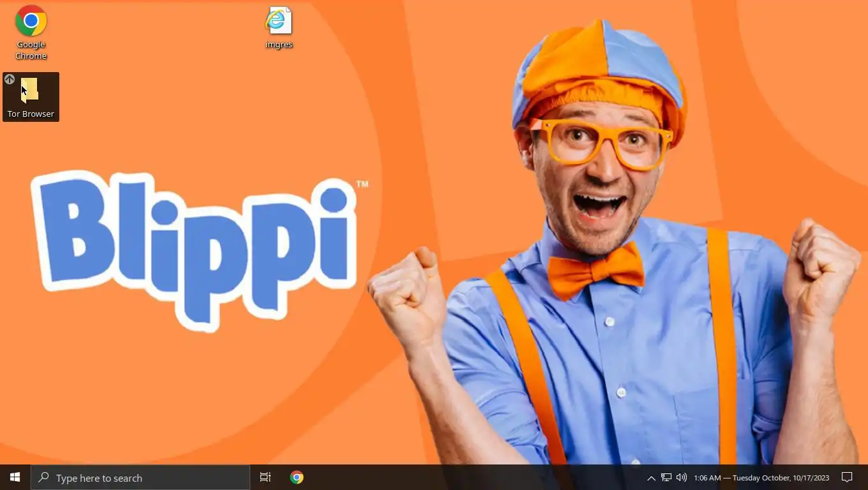
Task: Click the taskbar clock showing 1:06 AM
Action: click(x=761, y=478)
